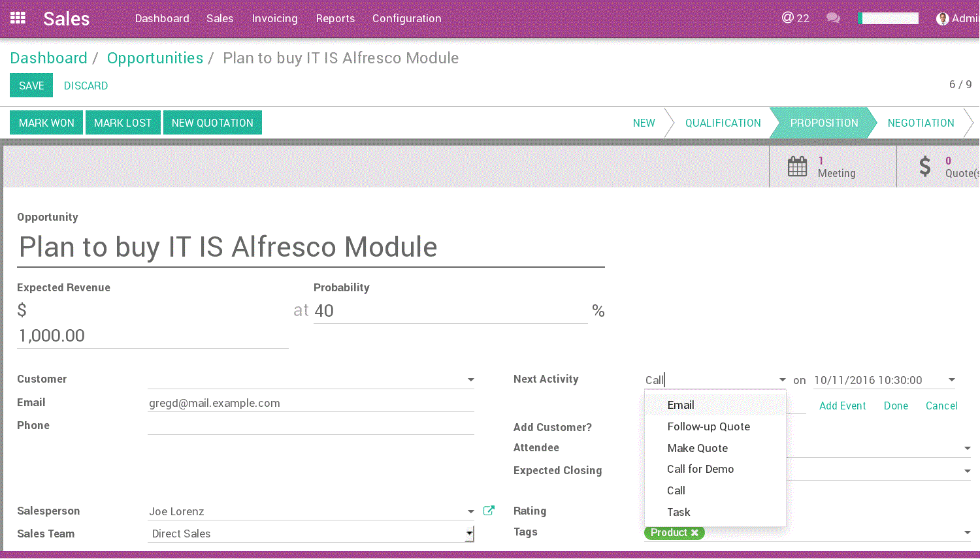This screenshot has height=559, width=980.
Task: Discard the changes
Action: [86, 86]
